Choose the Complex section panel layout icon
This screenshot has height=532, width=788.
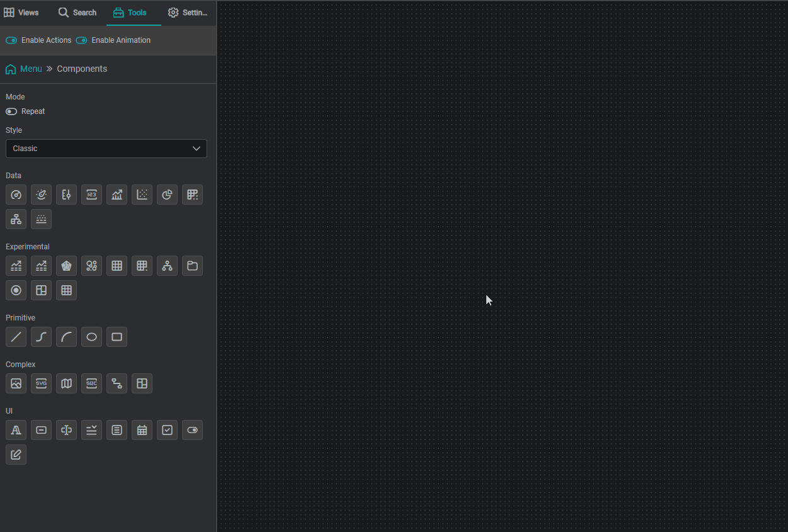[142, 383]
